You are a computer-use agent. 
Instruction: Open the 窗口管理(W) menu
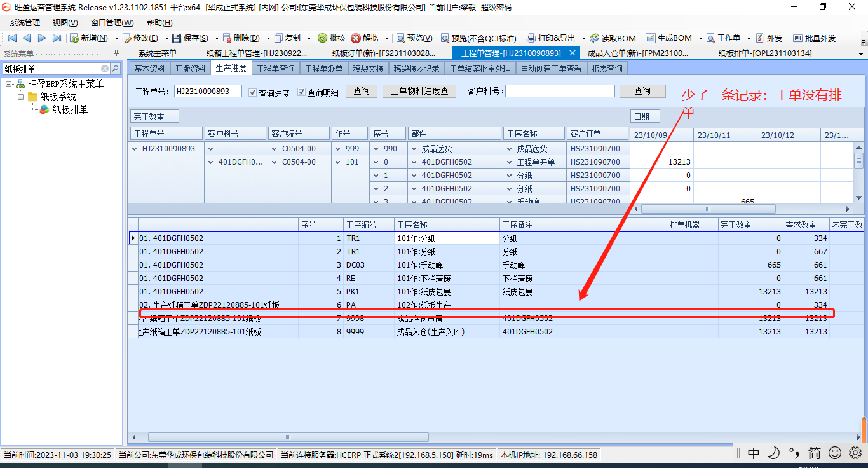(112, 23)
